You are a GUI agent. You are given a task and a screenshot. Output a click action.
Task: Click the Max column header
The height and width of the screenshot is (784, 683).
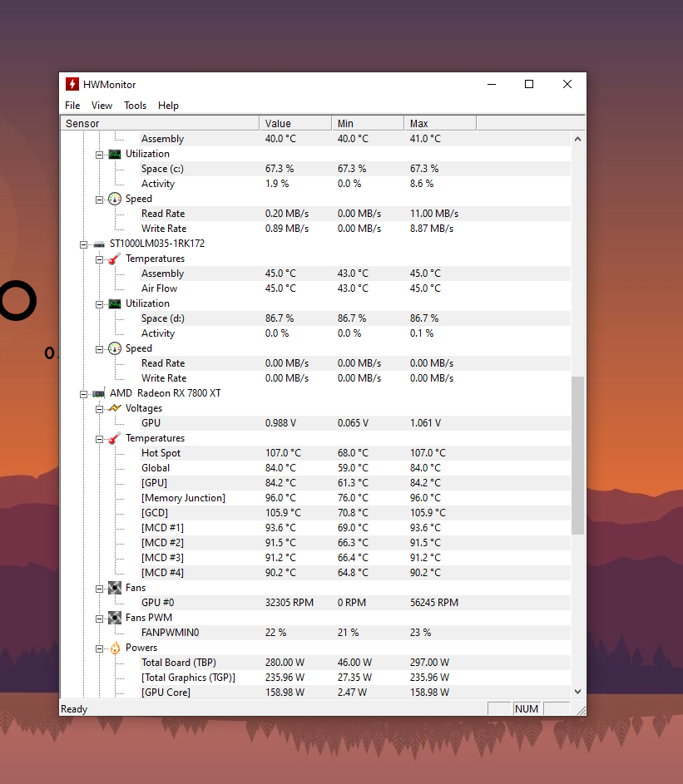point(440,124)
